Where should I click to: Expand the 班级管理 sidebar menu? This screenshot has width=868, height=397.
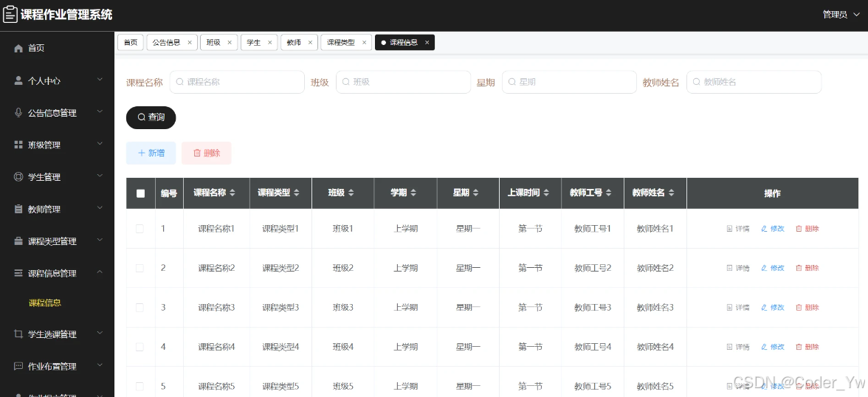pyautogui.click(x=100, y=144)
